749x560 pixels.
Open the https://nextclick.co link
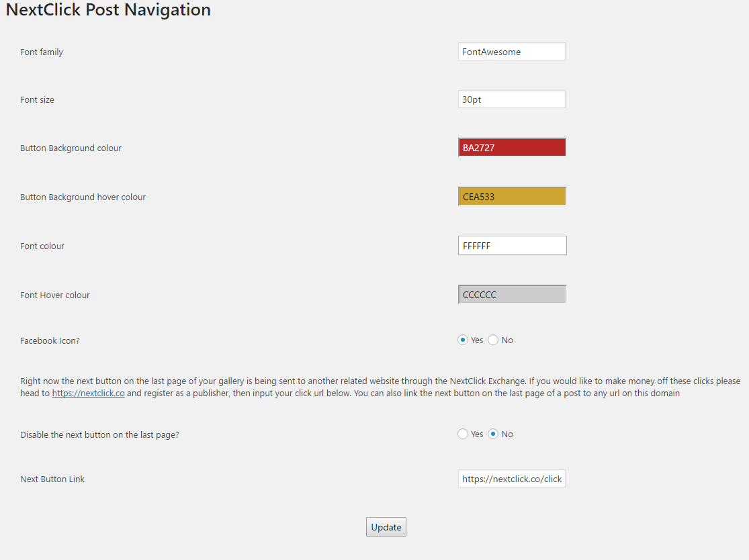pos(89,393)
